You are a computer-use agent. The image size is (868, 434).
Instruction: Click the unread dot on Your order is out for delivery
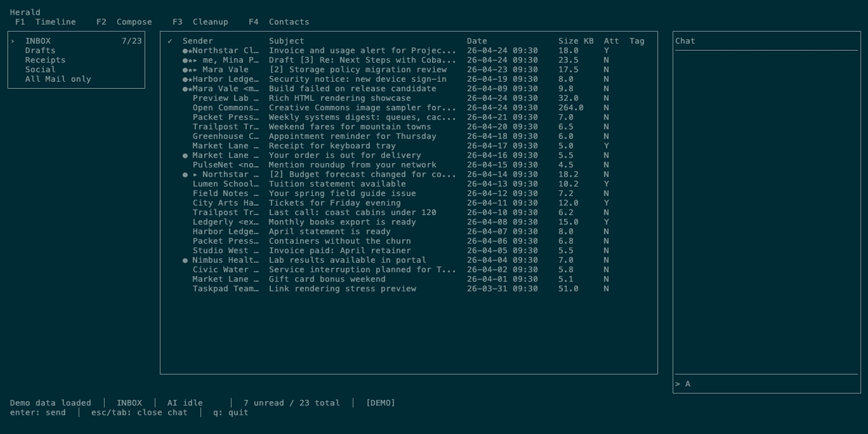pos(185,156)
